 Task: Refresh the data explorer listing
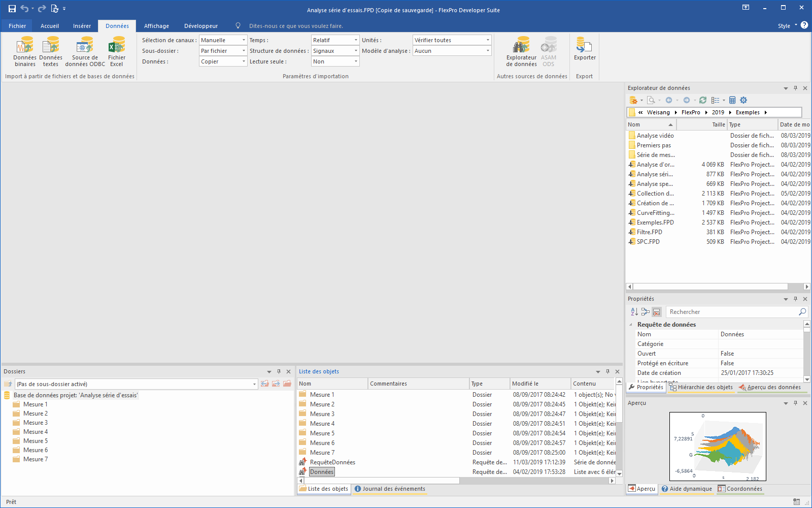tap(703, 100)
